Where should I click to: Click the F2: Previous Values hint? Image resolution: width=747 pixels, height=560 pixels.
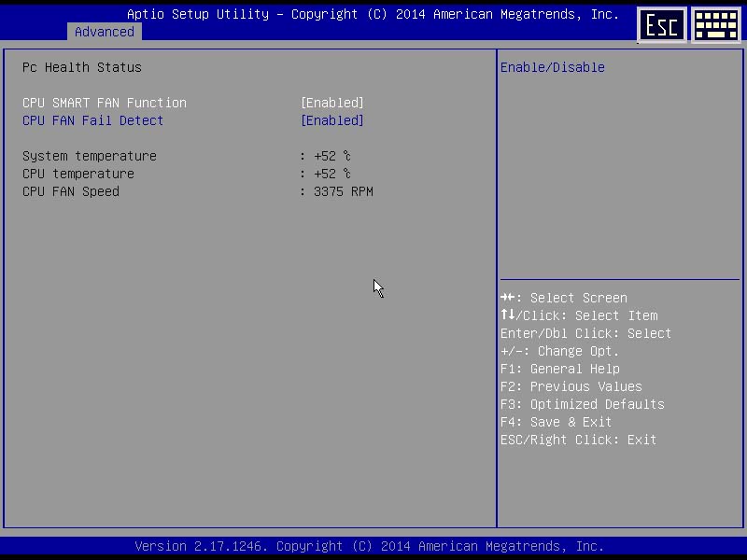[x=571, y=386]
